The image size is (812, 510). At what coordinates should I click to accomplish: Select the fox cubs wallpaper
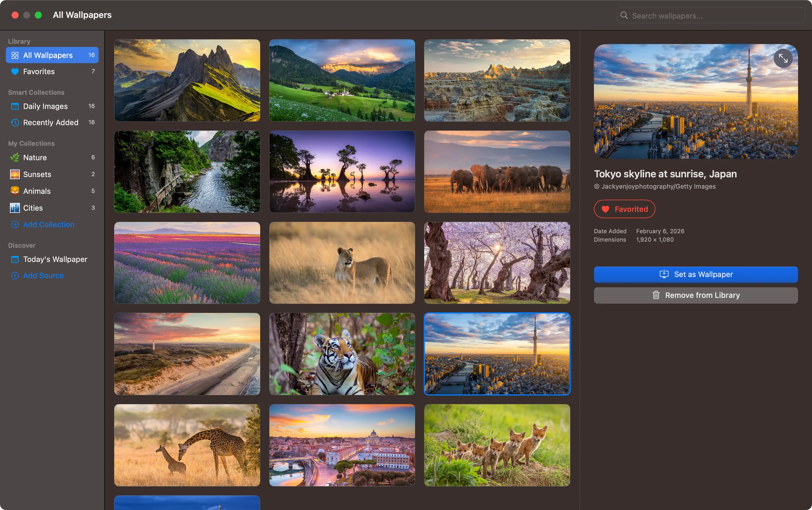point(497,445)
